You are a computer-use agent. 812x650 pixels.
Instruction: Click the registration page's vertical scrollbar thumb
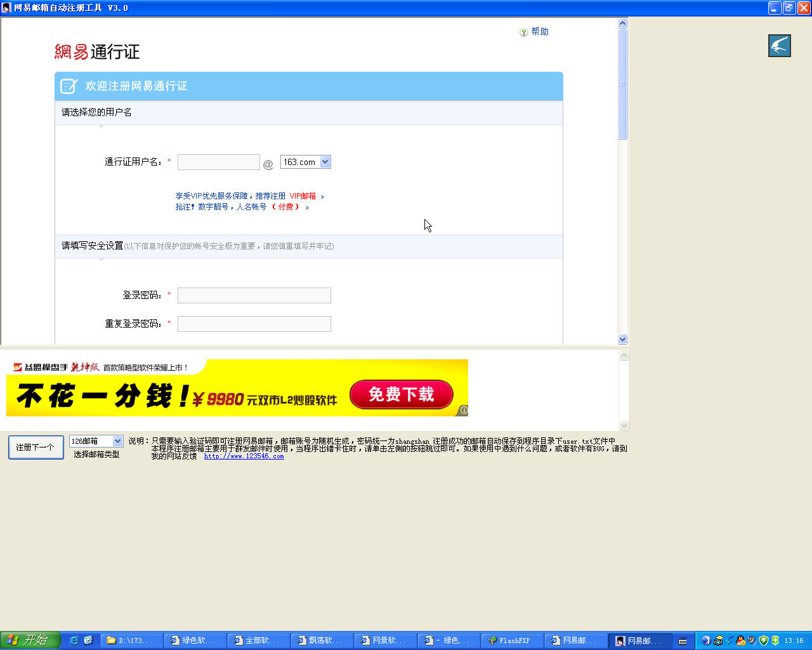(x=623, y=84)
